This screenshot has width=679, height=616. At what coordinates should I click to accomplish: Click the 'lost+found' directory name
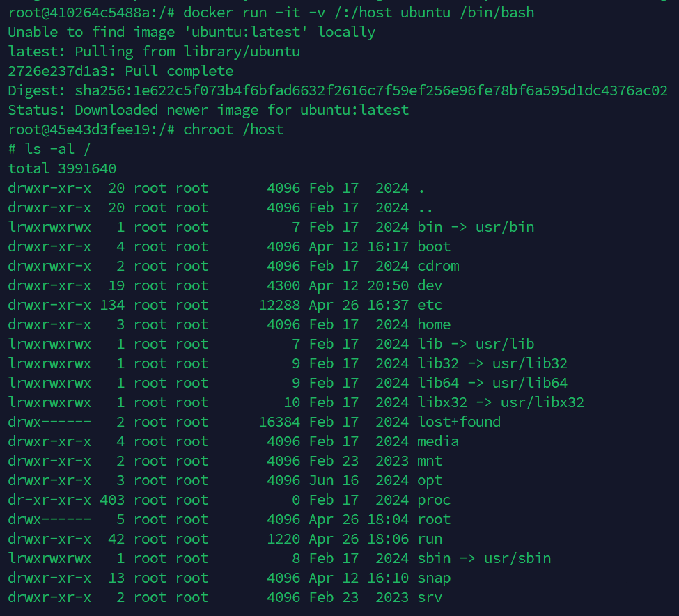click(x=459, y=422)
